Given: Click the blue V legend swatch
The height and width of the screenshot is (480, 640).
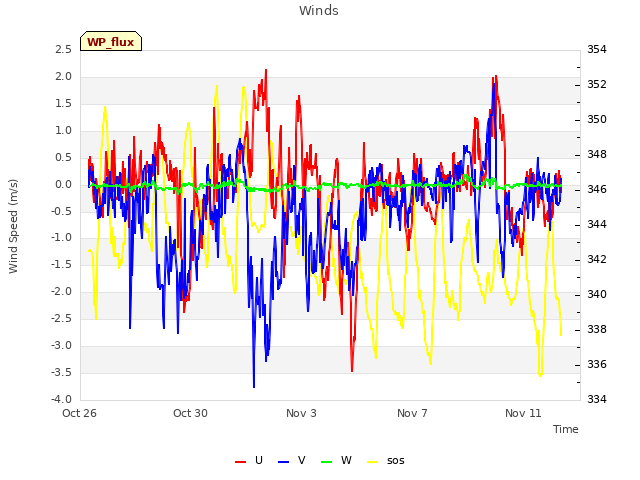Looking at the screenshot, I should 283,462.
